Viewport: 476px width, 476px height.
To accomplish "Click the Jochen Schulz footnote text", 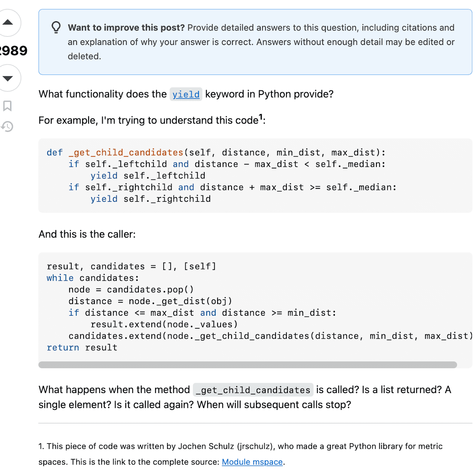I will [x=240, y=446].
